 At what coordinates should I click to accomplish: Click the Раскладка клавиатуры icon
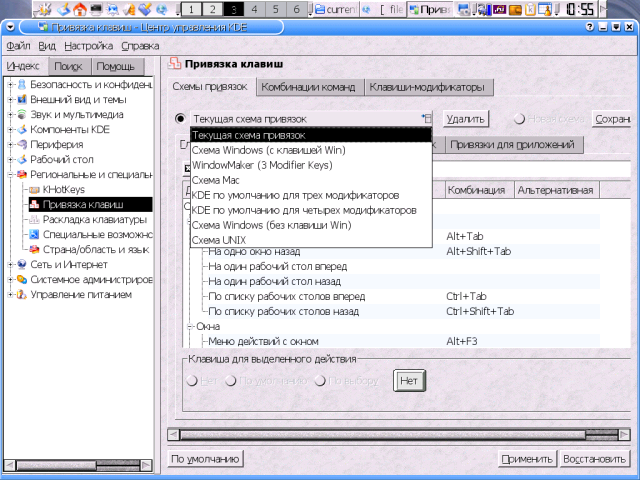34,219
